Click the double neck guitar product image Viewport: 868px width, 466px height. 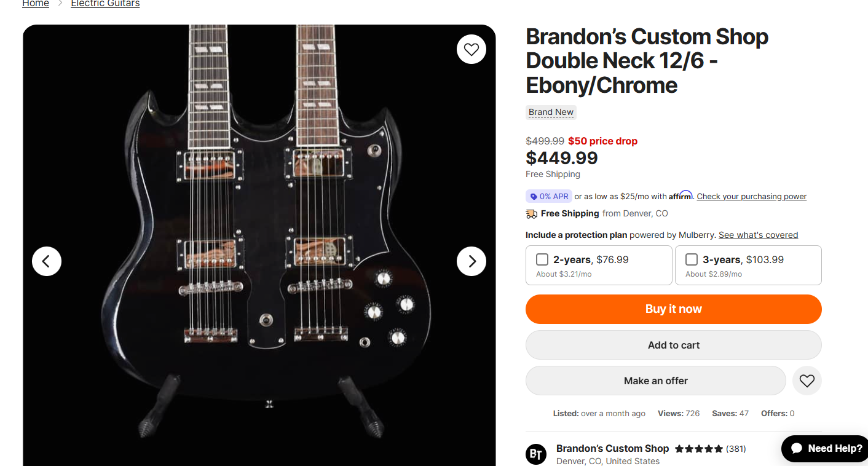click(259, 245)
